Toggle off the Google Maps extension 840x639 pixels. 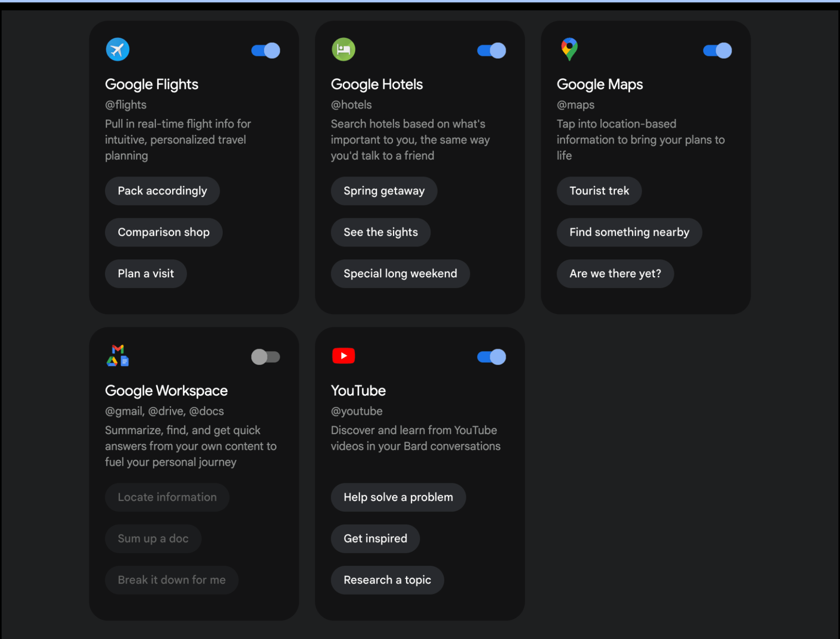[717, 50]
